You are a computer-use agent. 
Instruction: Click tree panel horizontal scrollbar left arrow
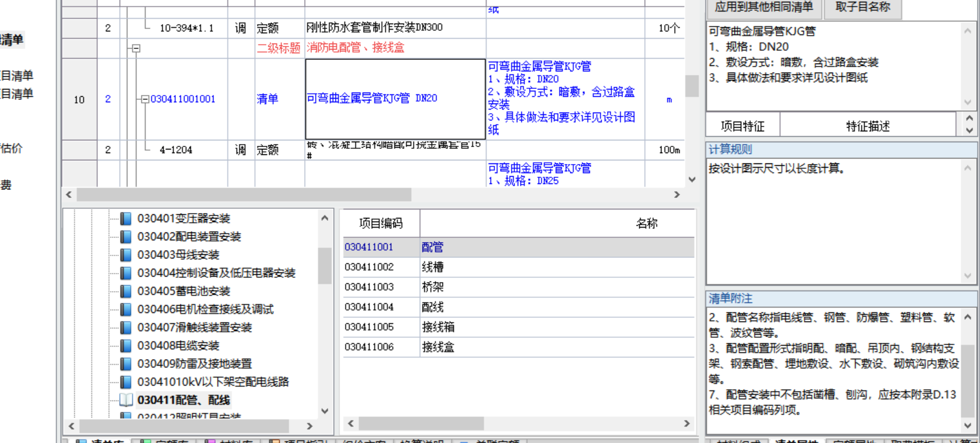coord(72,426)
